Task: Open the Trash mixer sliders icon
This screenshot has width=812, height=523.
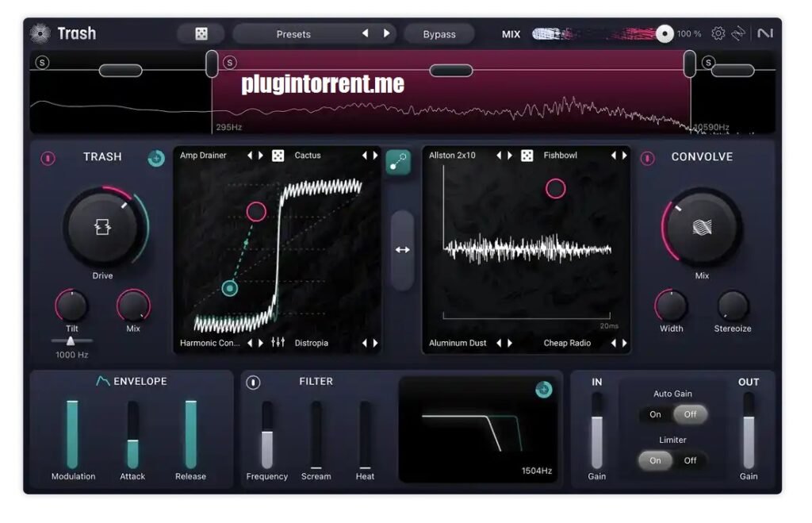Action: (x=278, y=343)
